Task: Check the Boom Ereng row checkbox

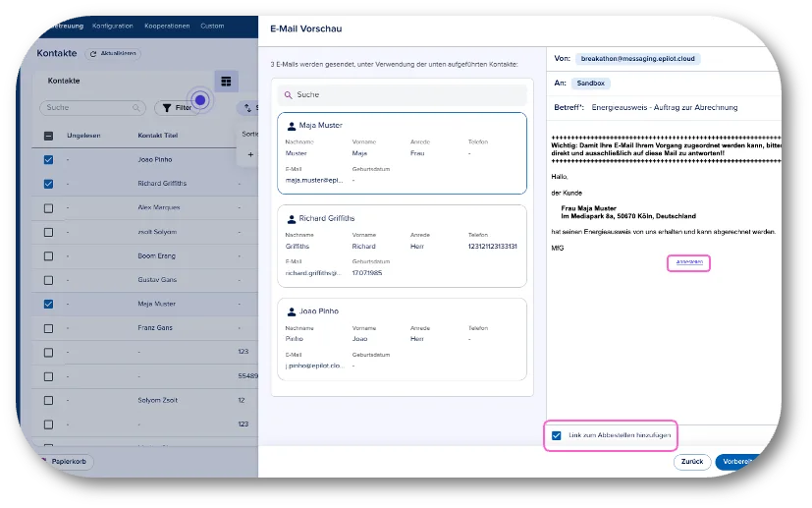Action: pos(49,256)
